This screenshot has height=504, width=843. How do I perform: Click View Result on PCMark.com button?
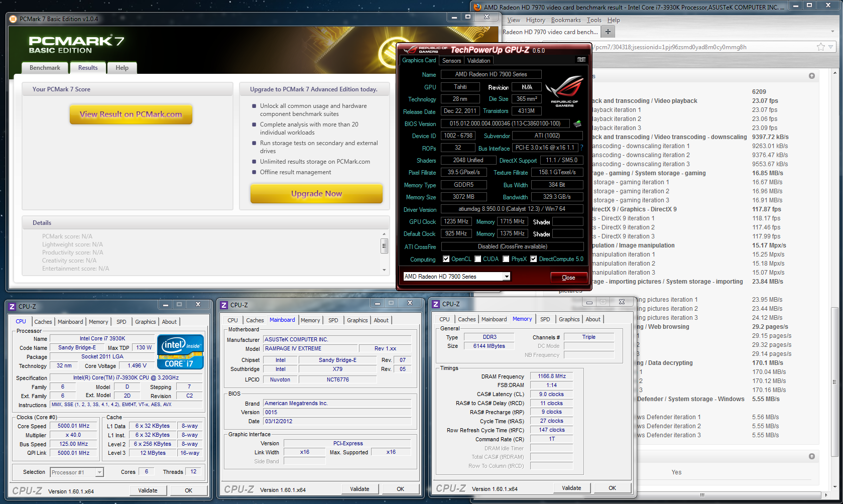[x=131, y=114]
